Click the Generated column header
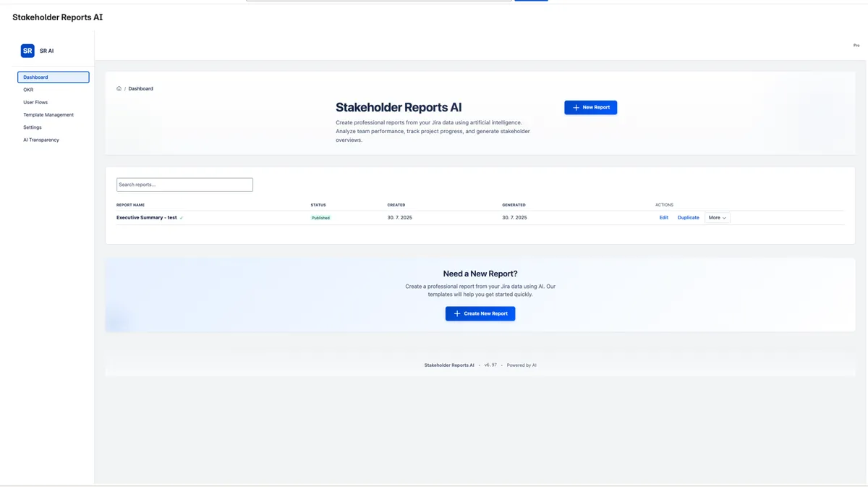 pyautogui.click(x=514, y=205)
